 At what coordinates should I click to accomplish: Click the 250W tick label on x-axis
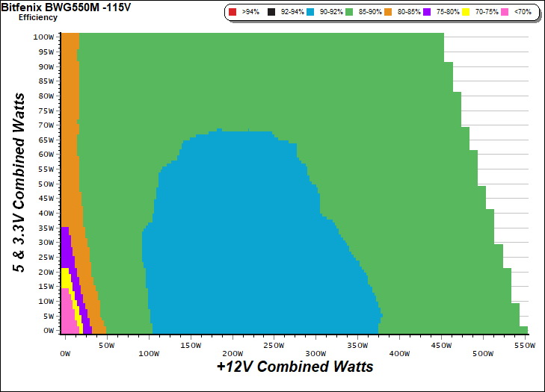[273, 344]
